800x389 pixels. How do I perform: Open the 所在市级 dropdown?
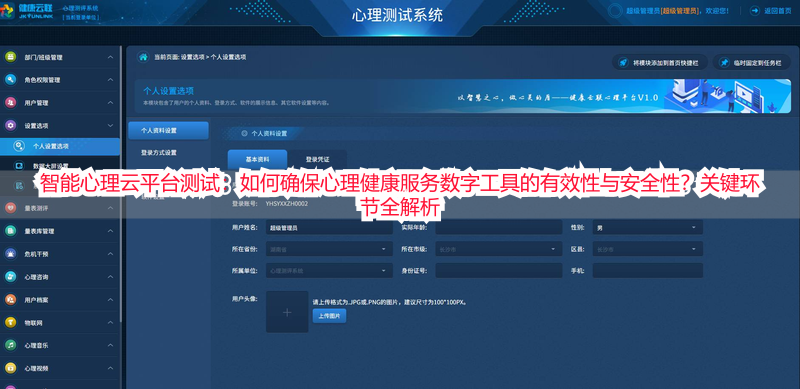pos(498,249)
